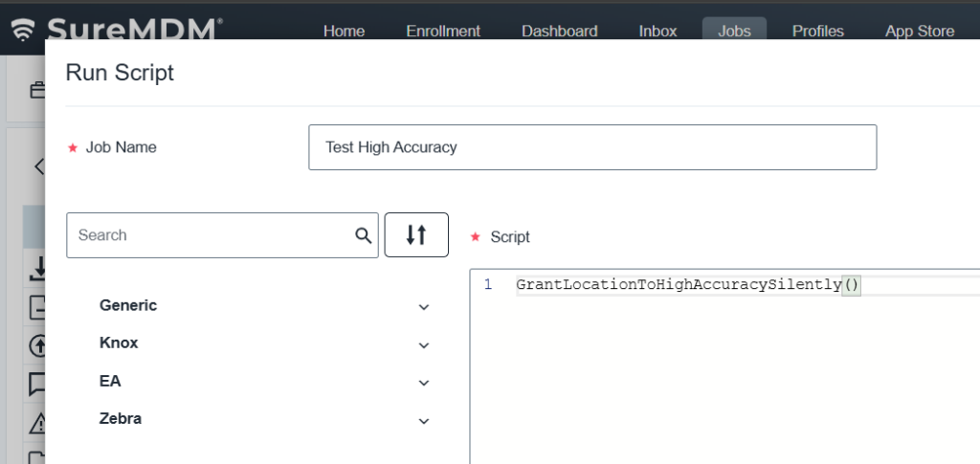The height and width of the screenshot is (464, 980).
Task: Click the warning triangle icon in sidebar
Action: point(38,422)
